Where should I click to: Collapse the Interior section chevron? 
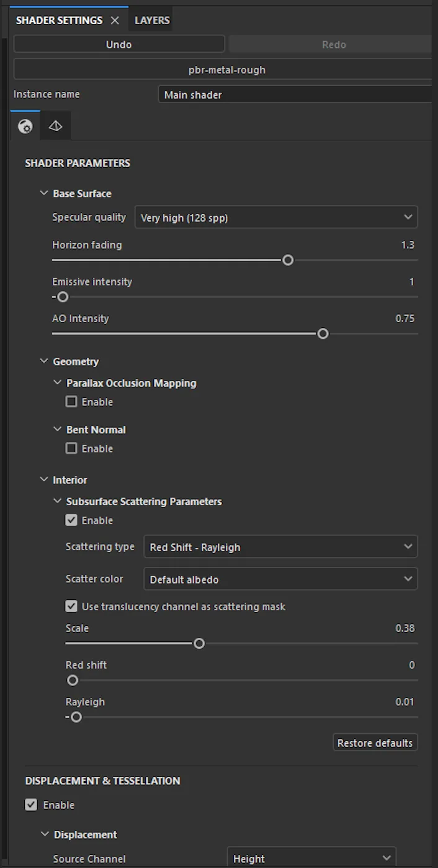click(44, 479)
